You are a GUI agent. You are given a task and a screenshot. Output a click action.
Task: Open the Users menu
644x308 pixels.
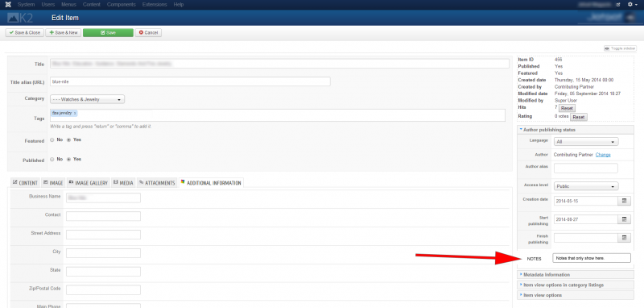pos(48,5)
